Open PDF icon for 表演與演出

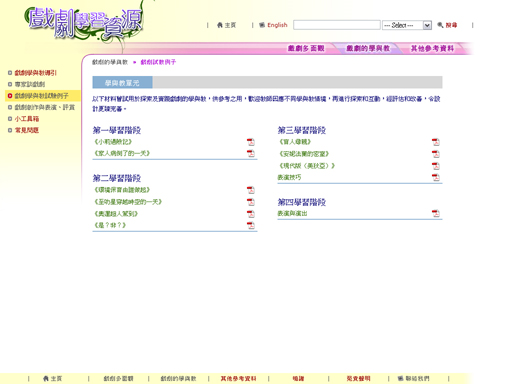436,213
